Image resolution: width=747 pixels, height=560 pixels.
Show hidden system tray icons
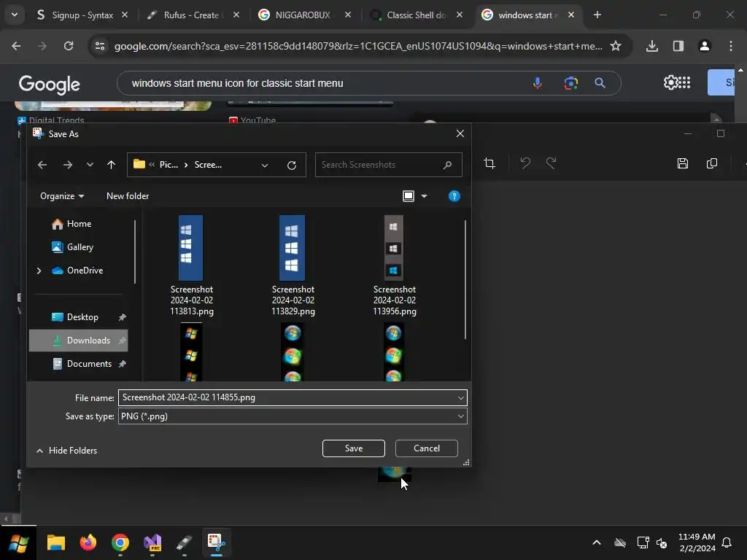click(597, 542)
